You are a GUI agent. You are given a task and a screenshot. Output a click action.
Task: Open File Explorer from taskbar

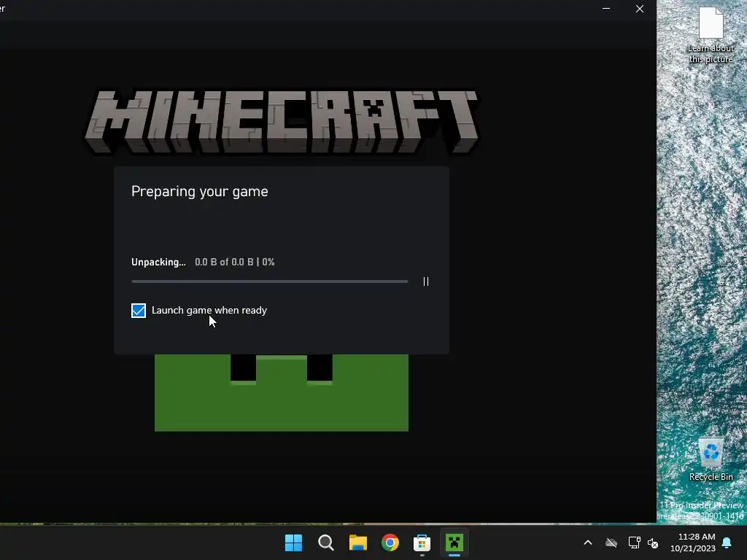coord(357,542)
